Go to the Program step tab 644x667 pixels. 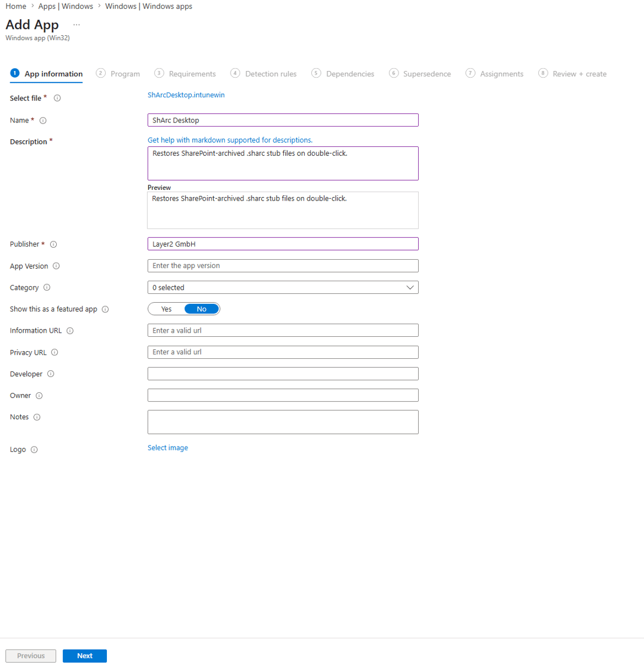(x=118, y=73)
